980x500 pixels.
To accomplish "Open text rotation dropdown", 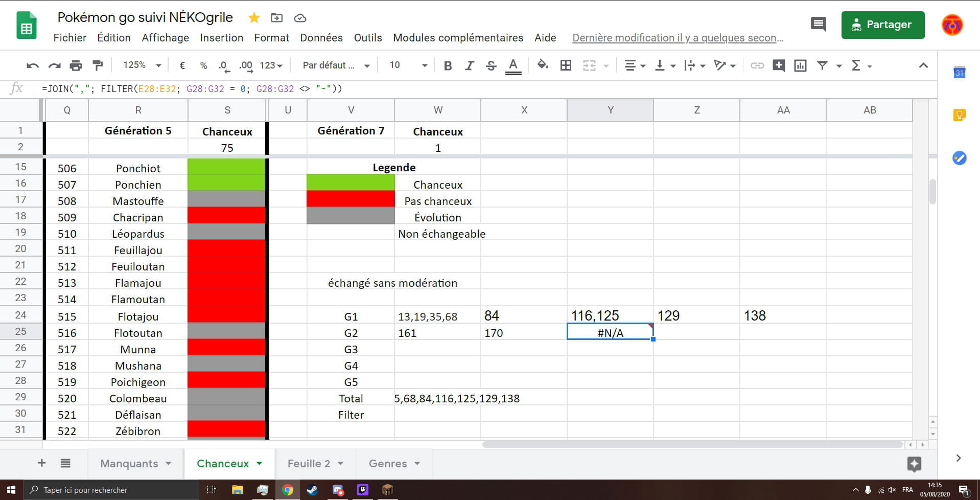I will tap(725, 65).
